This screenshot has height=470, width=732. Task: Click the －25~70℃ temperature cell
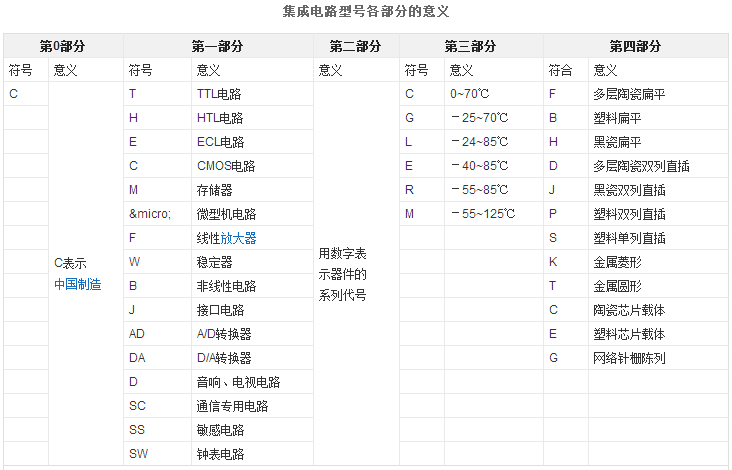494,118
